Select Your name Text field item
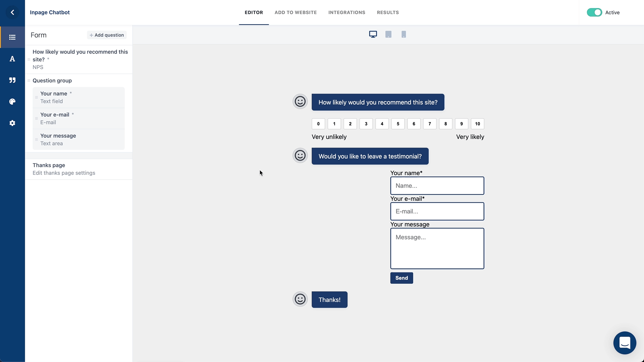644x362 pixels. point(79,97)
